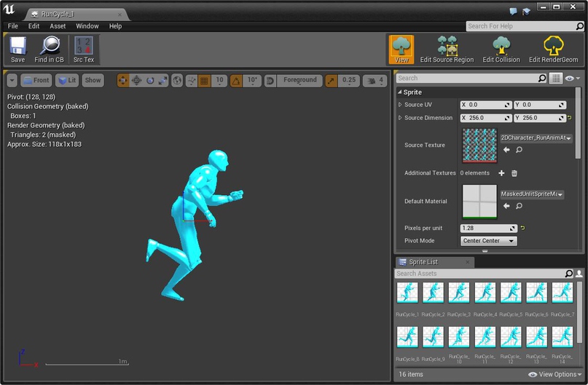Image resolution: width=588 pixels, height=385 pixels.
Task: Open the Pivot Mode dropdown
Action: [x=489, y=241]
